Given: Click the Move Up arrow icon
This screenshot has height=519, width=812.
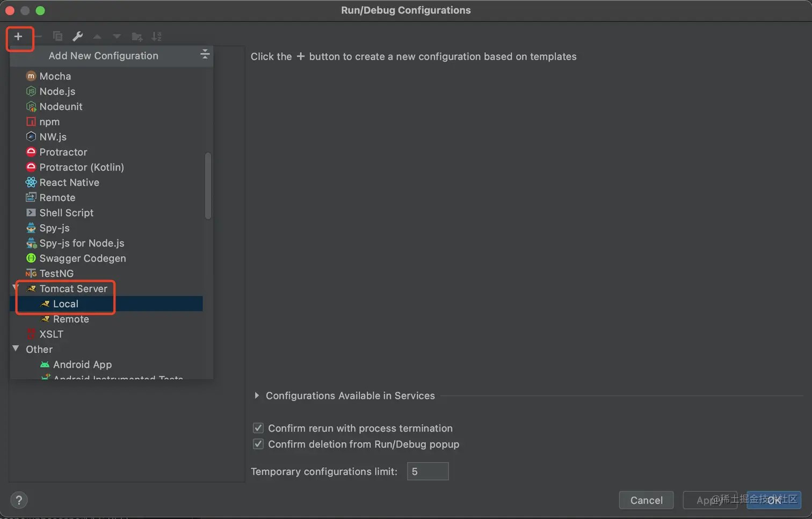Looking at the screenshot, I should pos(97,36).
